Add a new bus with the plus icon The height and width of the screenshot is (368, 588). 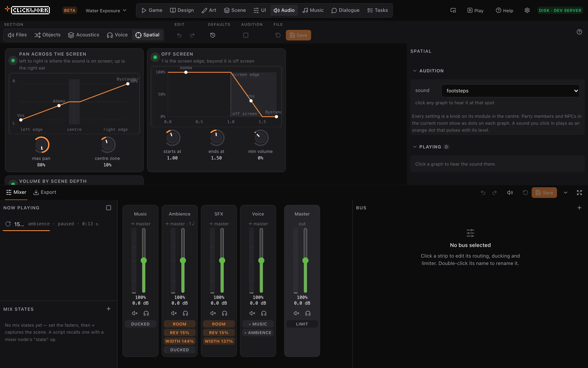[579, 208]
